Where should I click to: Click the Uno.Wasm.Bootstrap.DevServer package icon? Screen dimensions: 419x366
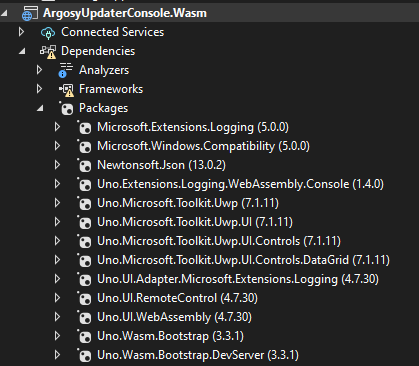tap(84, 355)
